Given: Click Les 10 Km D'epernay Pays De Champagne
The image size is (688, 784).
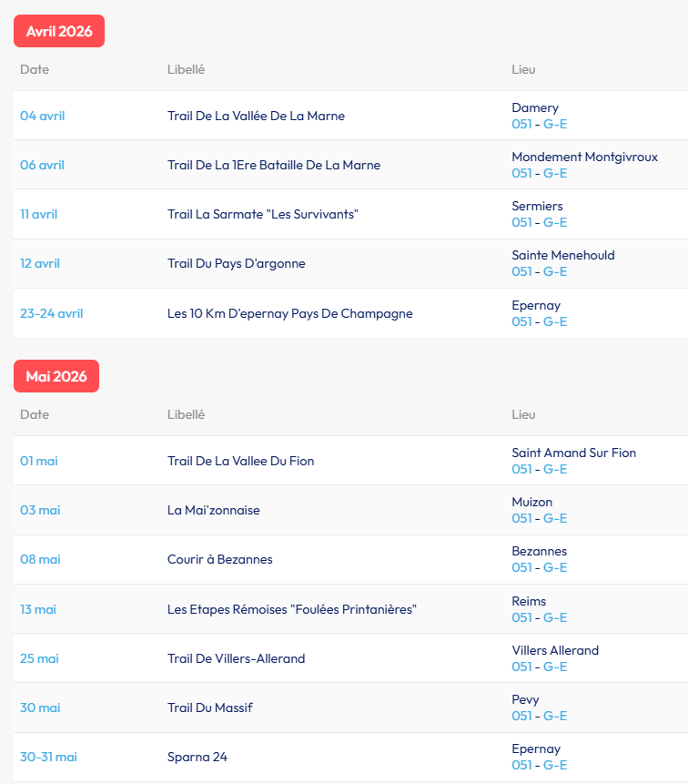Looking at the screenshot, I should [289, 313].
